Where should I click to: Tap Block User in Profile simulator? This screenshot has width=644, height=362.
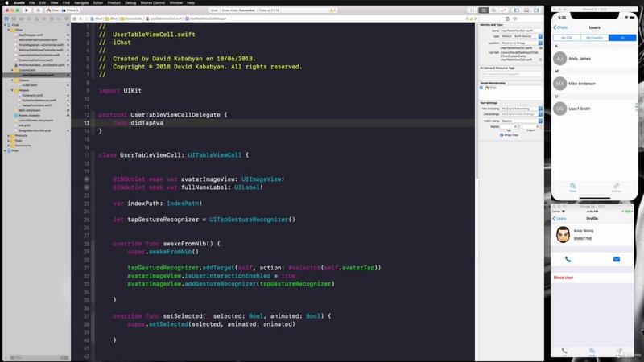[563, 278]
